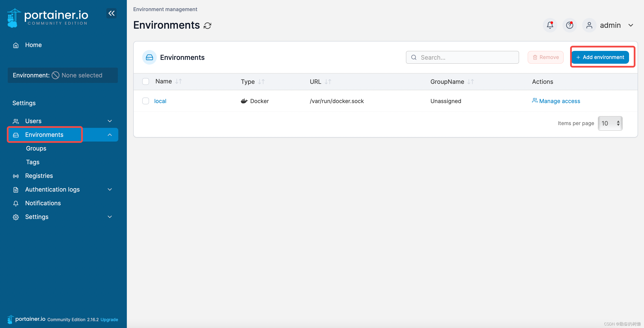
Task: Click the Add environment button
Action: click(x=600, y=57)
